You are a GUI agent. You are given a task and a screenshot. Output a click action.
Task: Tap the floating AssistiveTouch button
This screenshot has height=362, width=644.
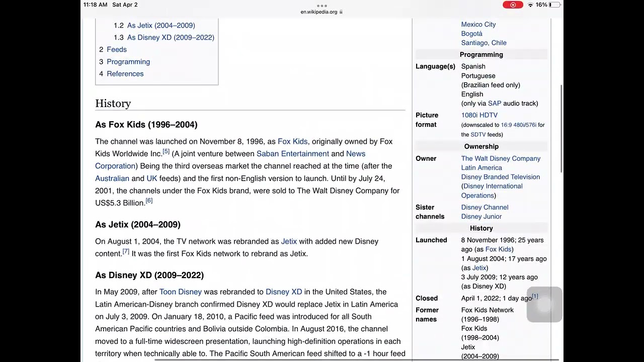(544, 305)
